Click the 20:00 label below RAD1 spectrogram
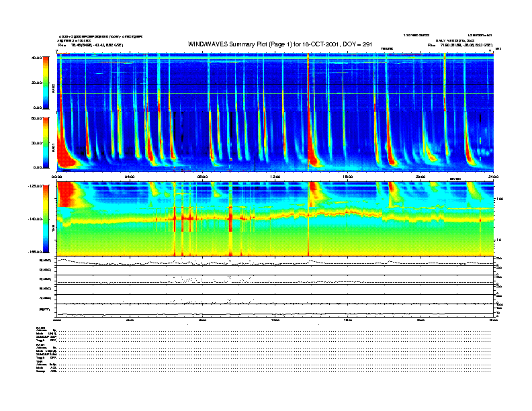Viewport: 532px width, 411px height. (420, 177)
